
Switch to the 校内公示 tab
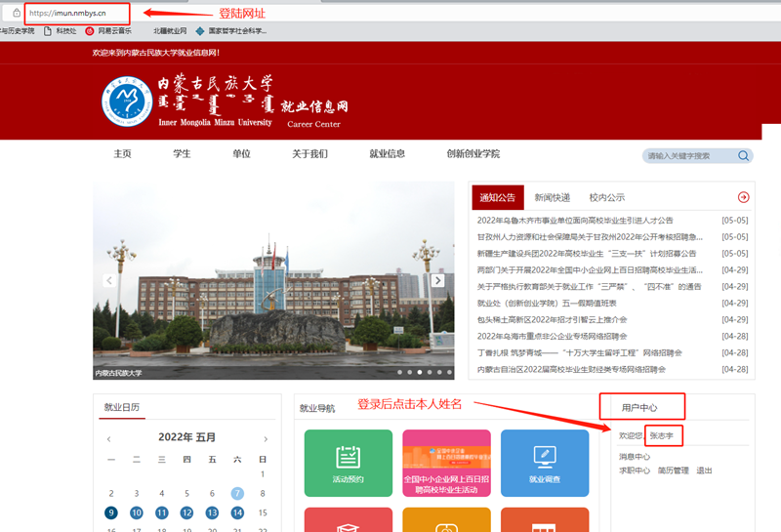tap(606, 198)
